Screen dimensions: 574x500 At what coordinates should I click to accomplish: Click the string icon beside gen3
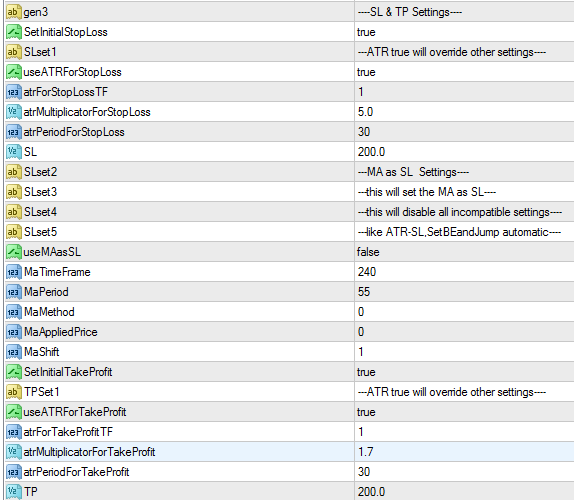tap(14, 12)
